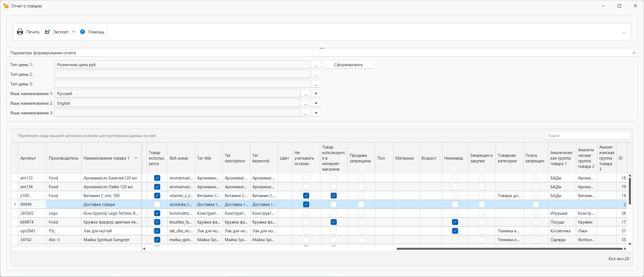Open selector for Язык наименования 3
Image resolution: width=644 pixels, height=277 pixels.
306,113
